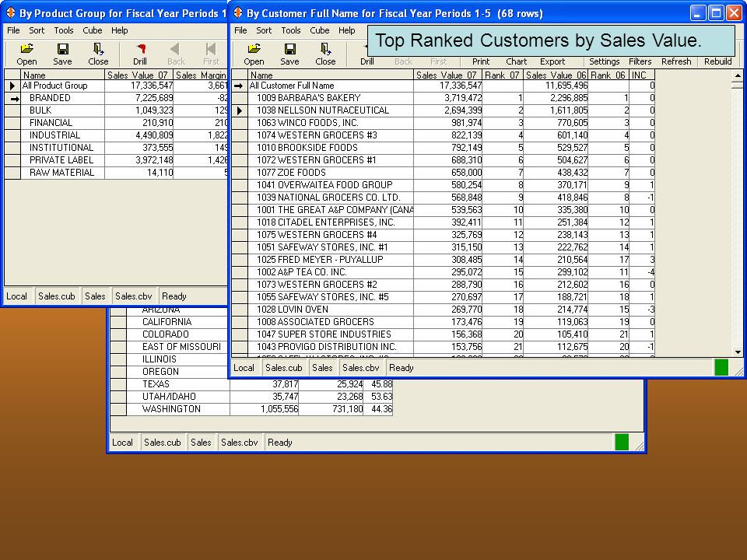Open Sort menu in Product Group window
This screenshot has width=747, height=560.
37,30
